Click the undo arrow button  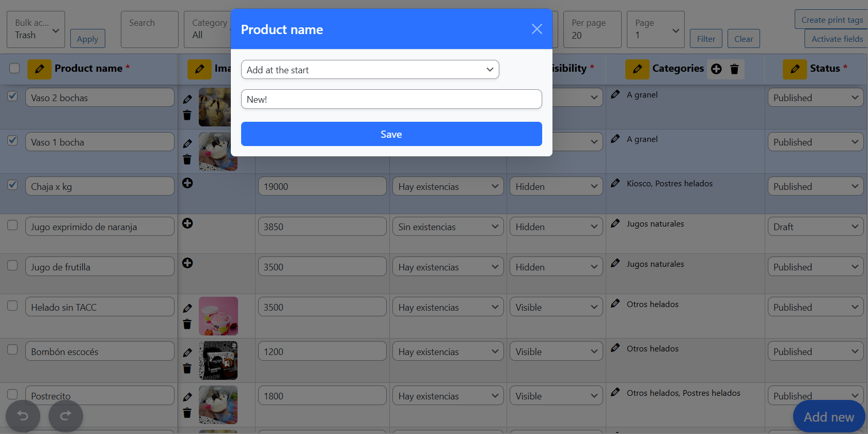pos(23,416)
